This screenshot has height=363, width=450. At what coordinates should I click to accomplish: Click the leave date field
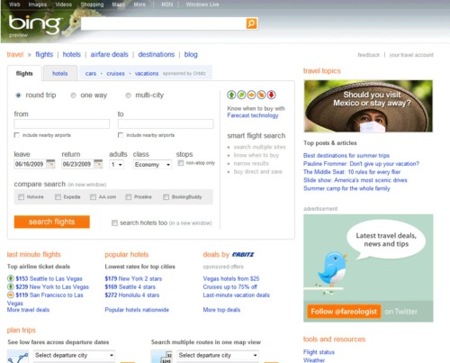pos(30,164)
